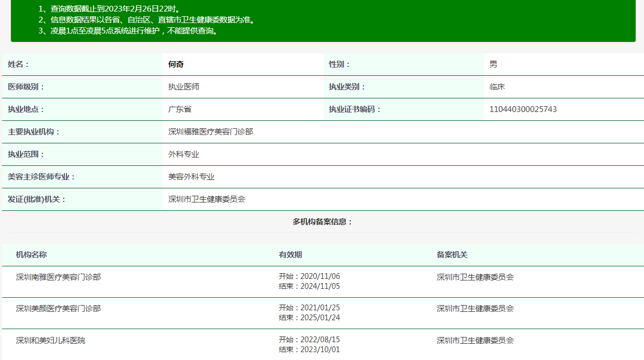Viewport: 644px width, 360px height.
Task: Click the 有效期 column header
Action: click(x=290, y=255)
